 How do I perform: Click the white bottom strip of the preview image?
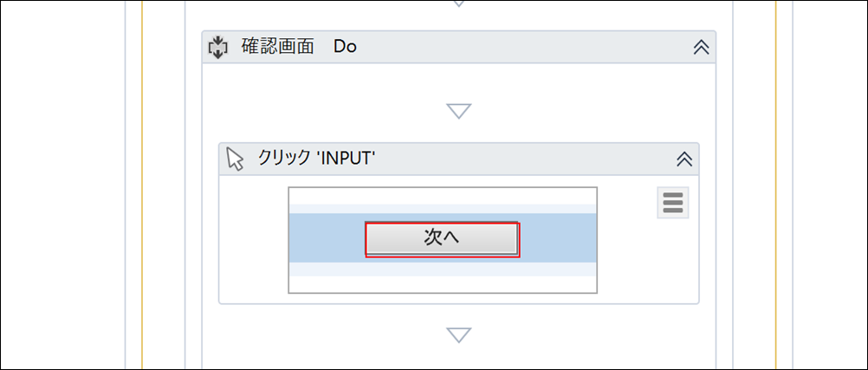coord(442,284)
